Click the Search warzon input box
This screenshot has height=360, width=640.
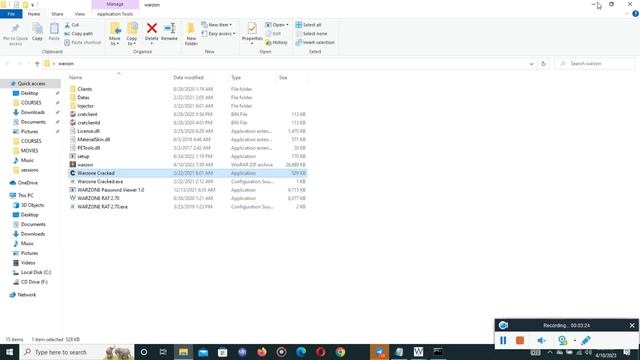[595, 64]
